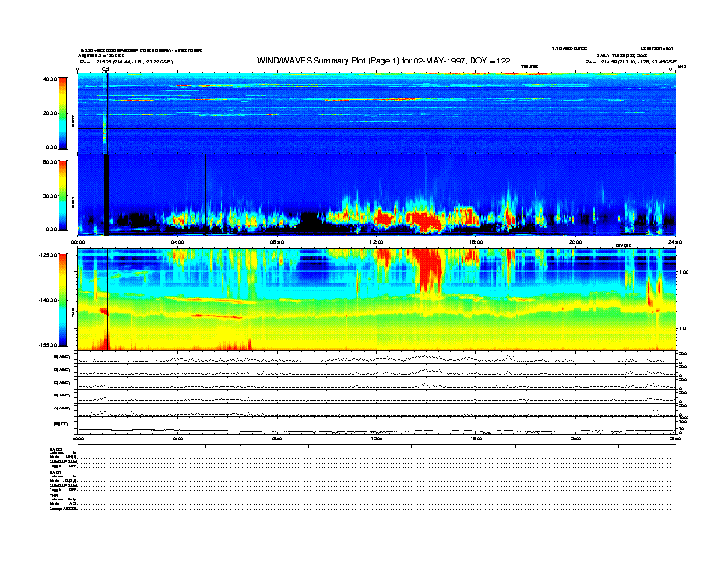This screenshot has width=728, height=563.
Task: Click the RAD1 panel color scale bar
Action: coord(63,195)
